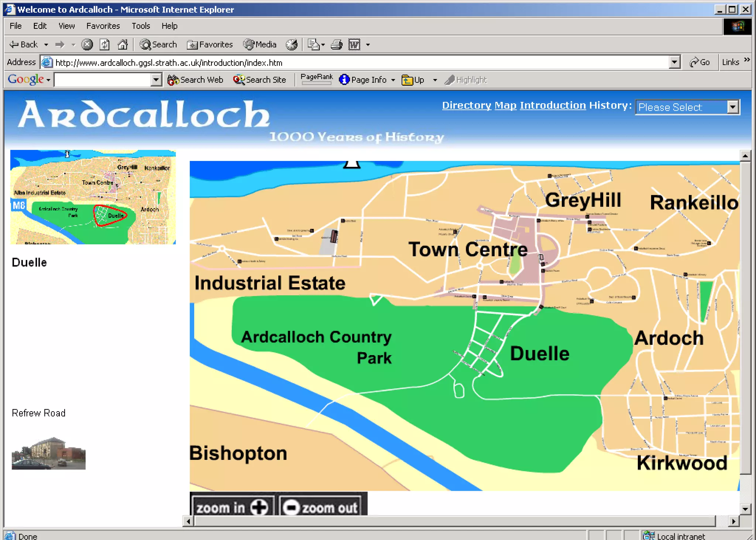Click the vertical scrollbar down arrow
This screenshot has width=756, height=540.
click(x=745, y=509)
